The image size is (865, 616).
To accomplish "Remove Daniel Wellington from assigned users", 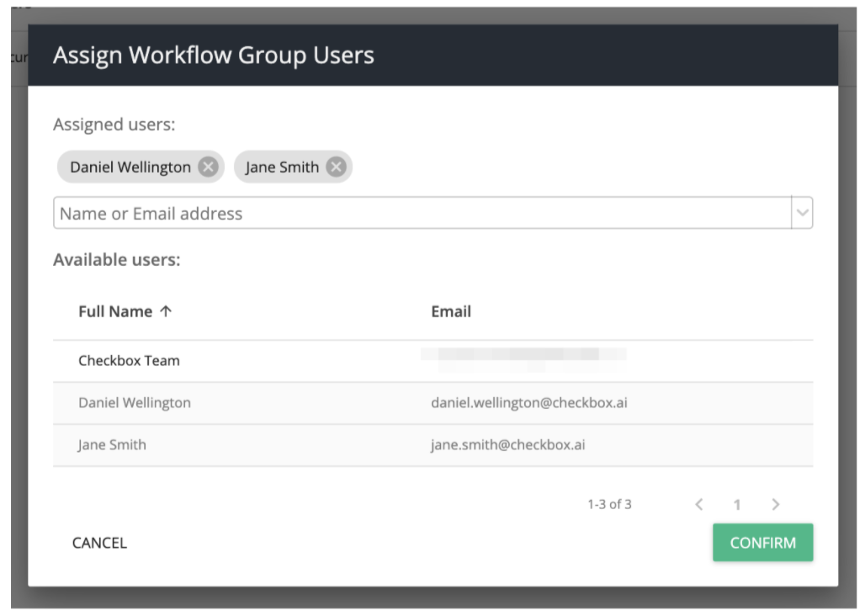I will tap(208, 167).
